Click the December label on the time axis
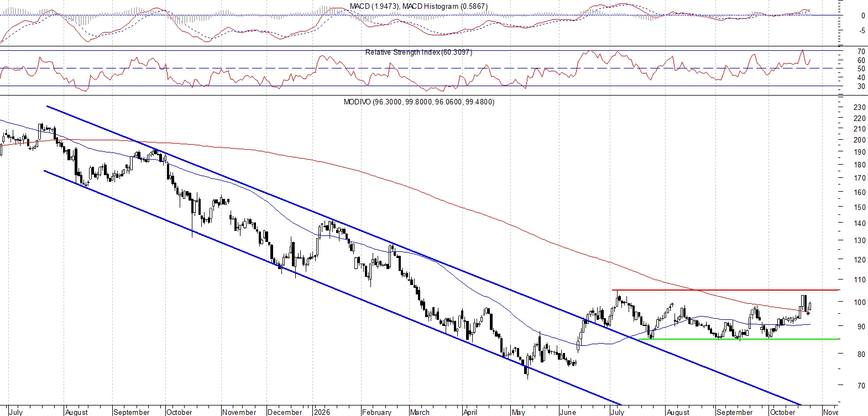 [x=285, y=412]
